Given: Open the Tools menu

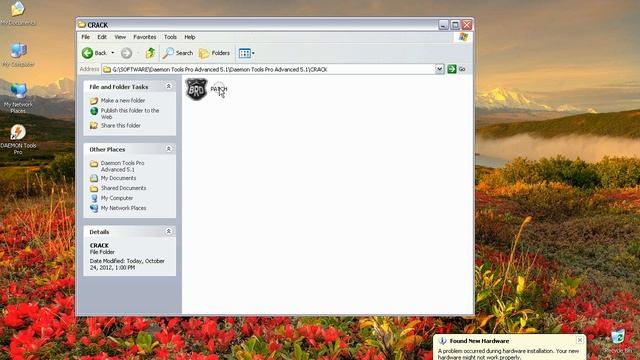Looking at the screenshot, I should tap(170, 37).
